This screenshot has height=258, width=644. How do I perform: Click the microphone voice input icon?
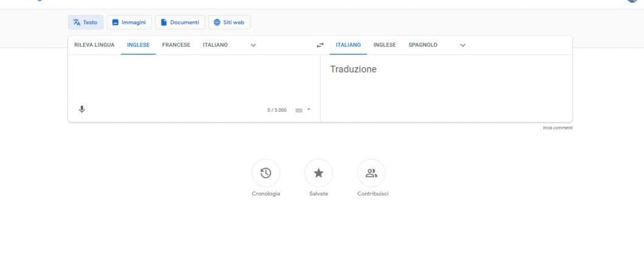click(x=82, y=110)
